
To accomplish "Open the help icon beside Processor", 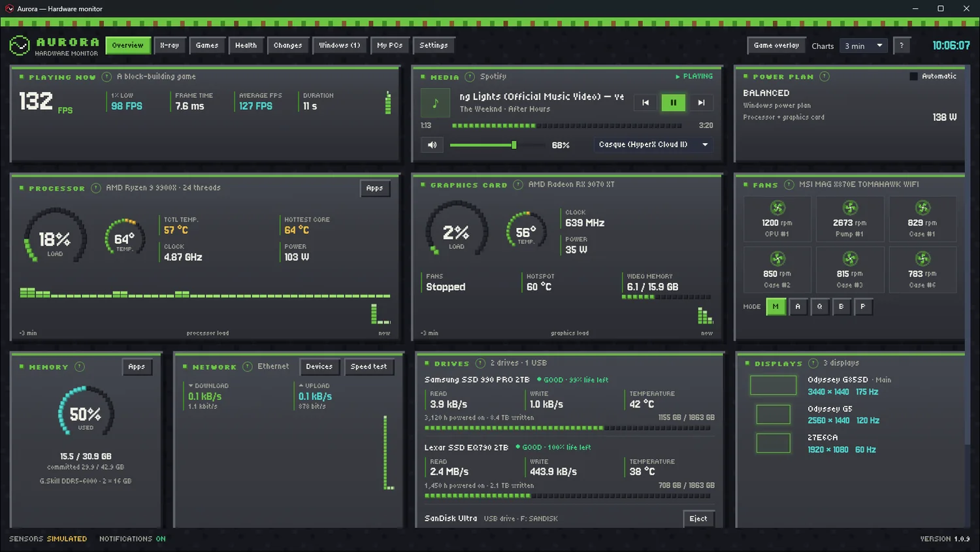I will click(x=96, y=188).
